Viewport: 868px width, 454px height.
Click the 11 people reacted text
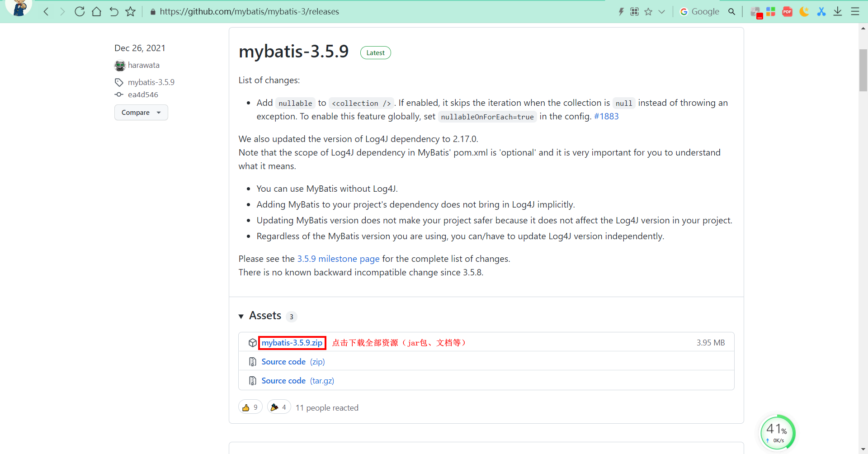327,408
